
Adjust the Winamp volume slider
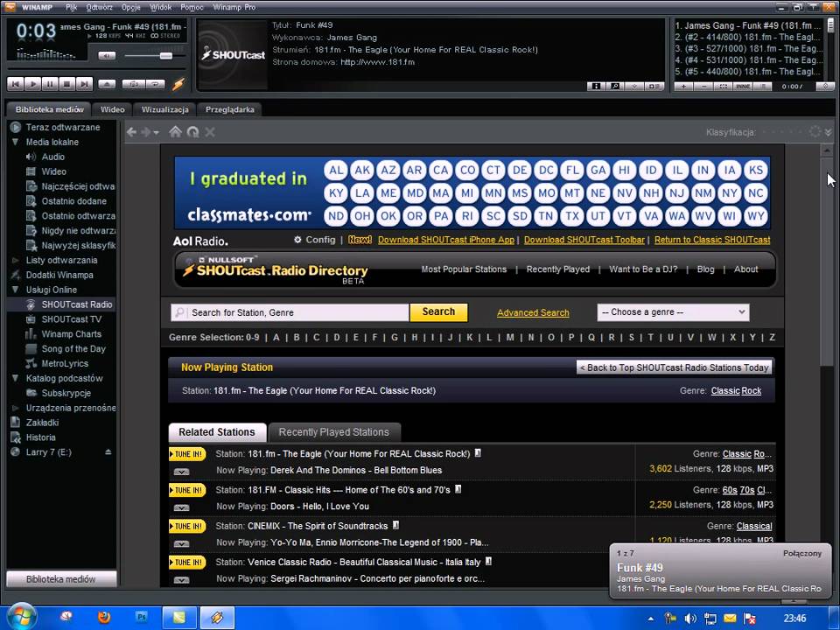164,56
